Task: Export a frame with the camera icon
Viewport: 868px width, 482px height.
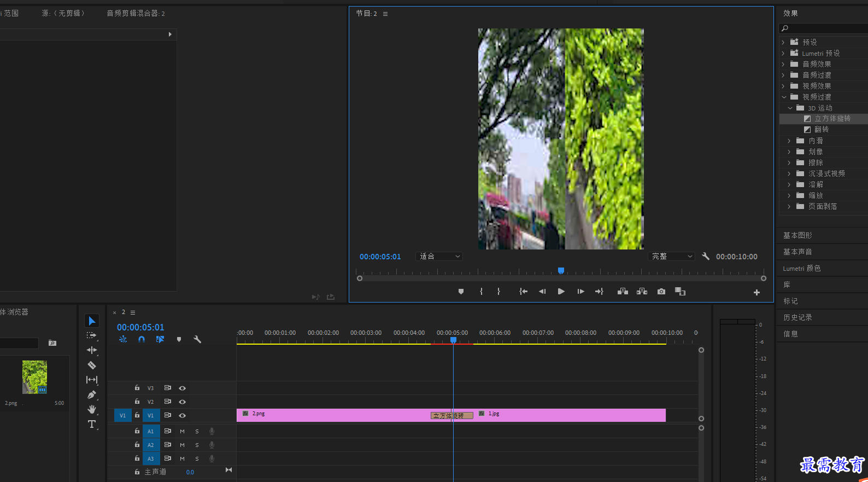Action: (661, 292)
